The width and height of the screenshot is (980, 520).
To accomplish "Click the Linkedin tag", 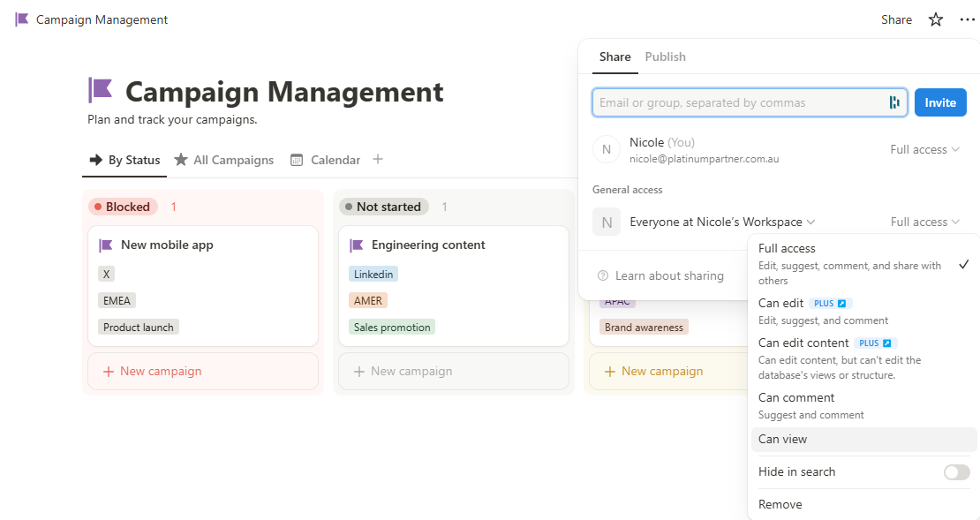I will coord(373,274).
